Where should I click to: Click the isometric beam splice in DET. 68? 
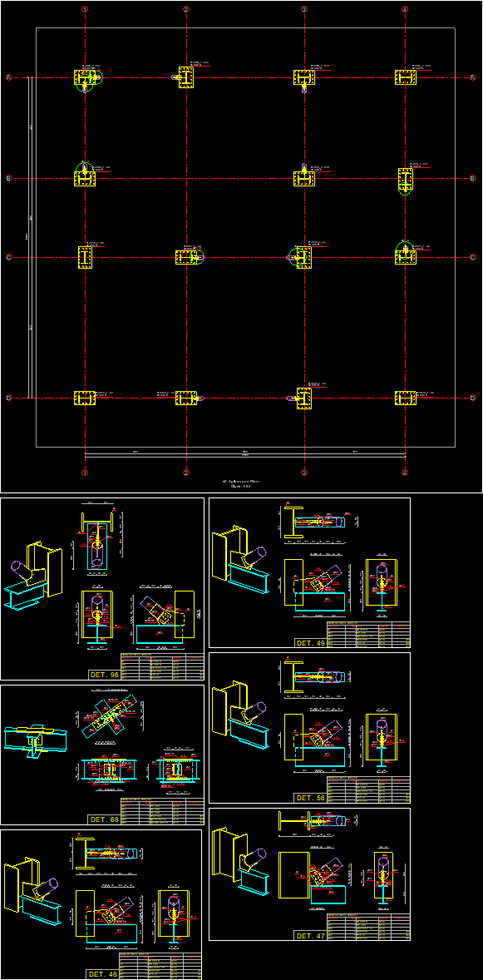[34, 742]
